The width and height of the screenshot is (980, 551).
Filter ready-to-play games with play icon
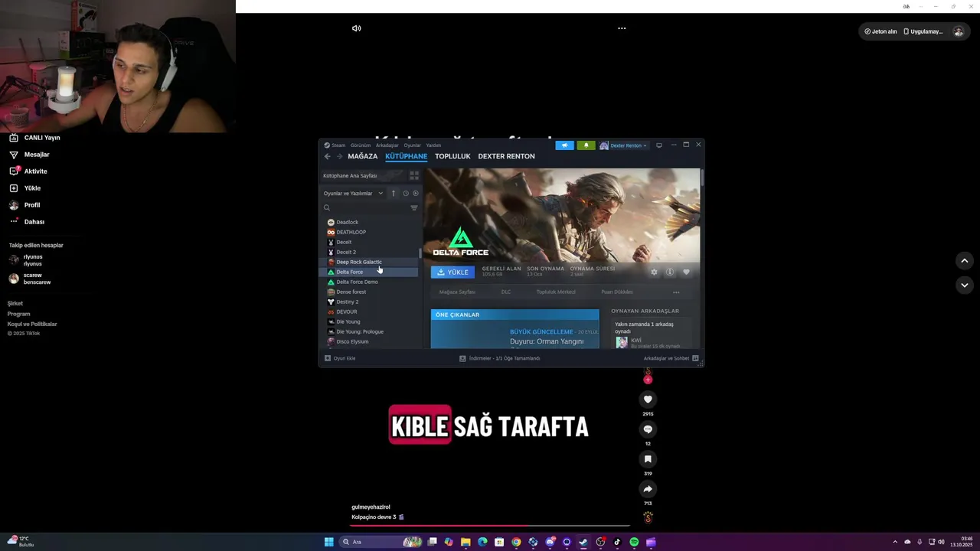click(416, 194)
